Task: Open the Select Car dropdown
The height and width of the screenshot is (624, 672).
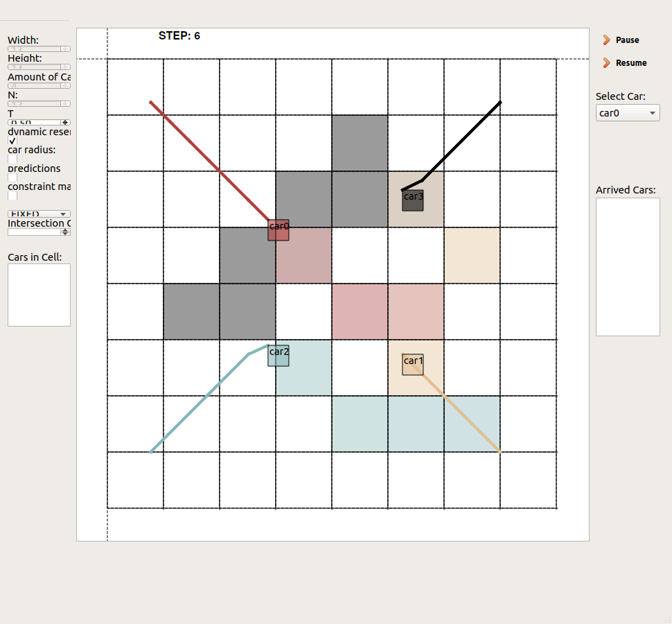Action: tap(628, 113)
